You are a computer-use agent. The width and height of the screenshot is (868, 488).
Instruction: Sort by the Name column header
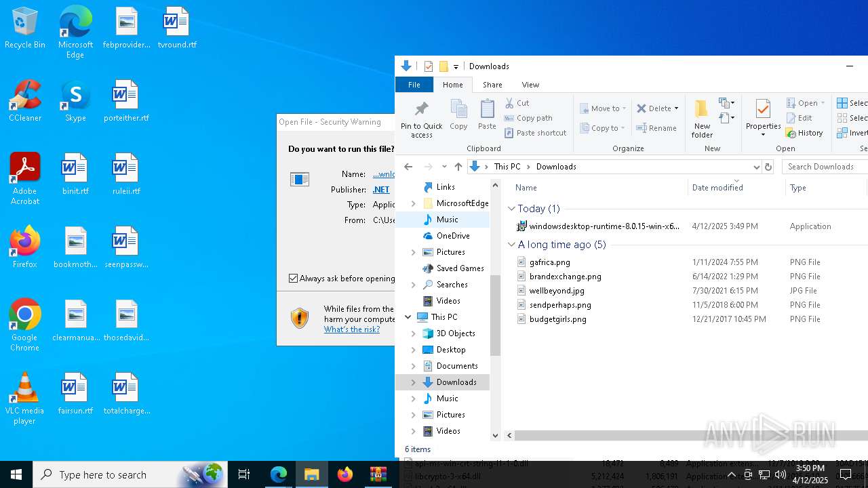[526, 188]
